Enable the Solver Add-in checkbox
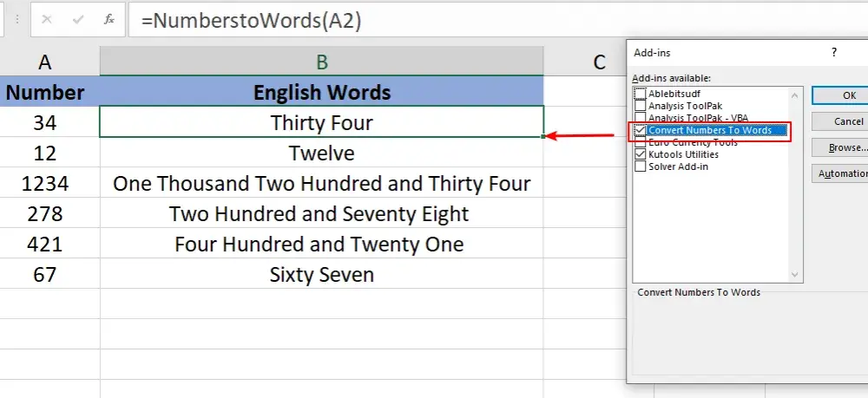Image resolution: width=868 pixels, height=398 pixels. click(x=640, y=166)
